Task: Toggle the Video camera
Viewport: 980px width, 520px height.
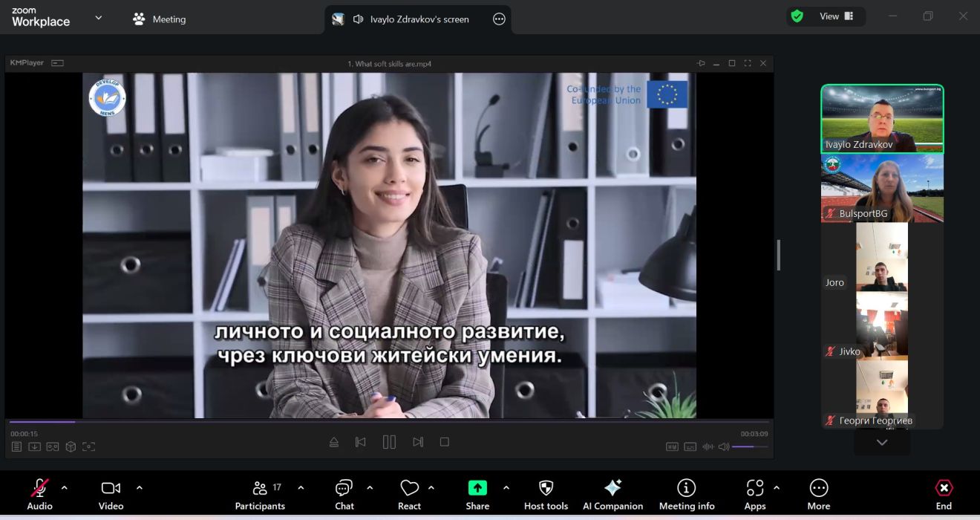Action: (x=111, y=494)
